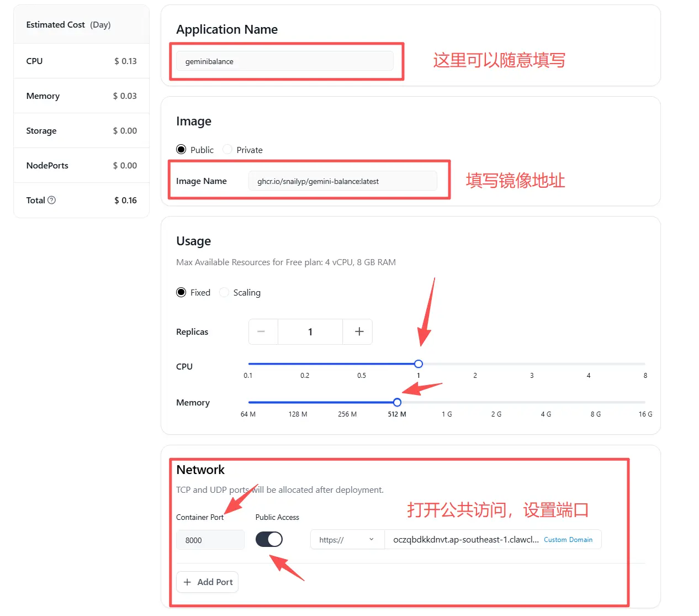Toggle the Public Access switch
The width and height of the screenshot is (699, 616).
click(x=269, y=539)
